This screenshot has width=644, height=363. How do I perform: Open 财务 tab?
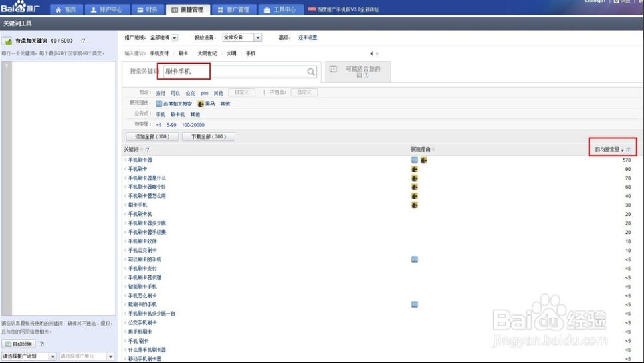[148, 9]
